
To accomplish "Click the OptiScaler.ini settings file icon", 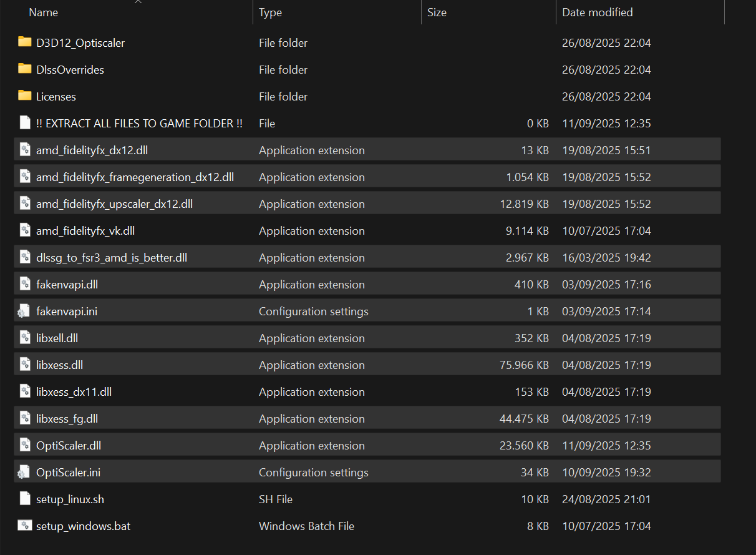I will [24, 472].
